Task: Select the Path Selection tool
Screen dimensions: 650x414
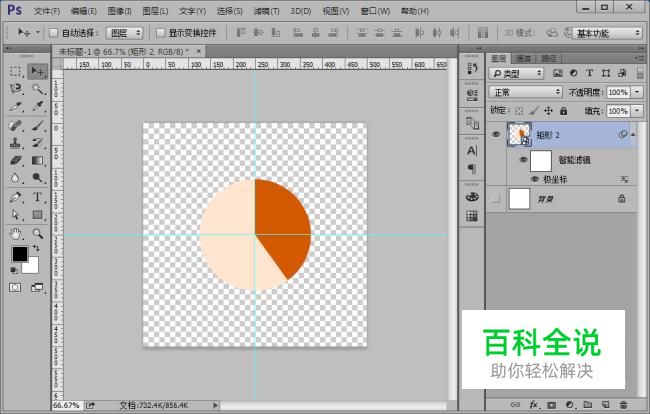Action: (16, 215)
